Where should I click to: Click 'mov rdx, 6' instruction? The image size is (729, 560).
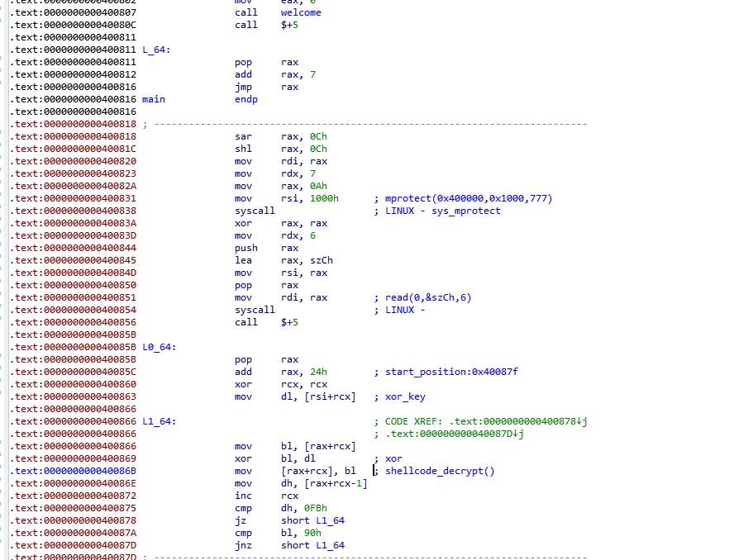point(275,235)
